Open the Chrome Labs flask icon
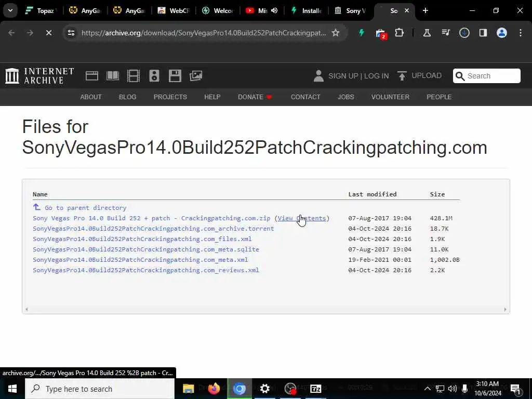This screenshot has height=399, width=532. (x=427, y=33)
